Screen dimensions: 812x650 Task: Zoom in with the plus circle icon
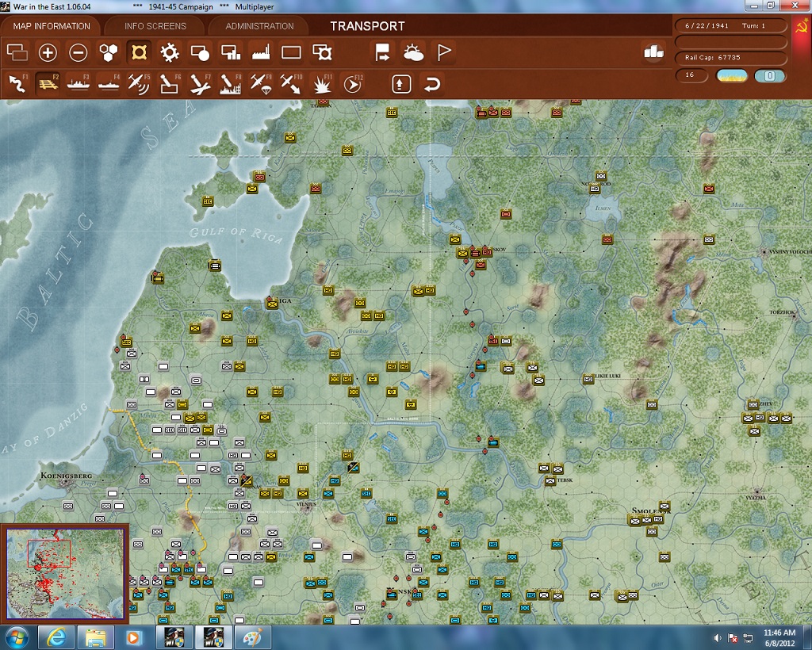[48, 52]
